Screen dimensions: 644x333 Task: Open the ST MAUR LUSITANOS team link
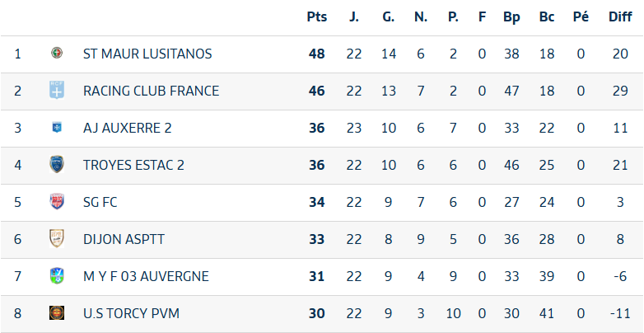[x=147, y=54]
